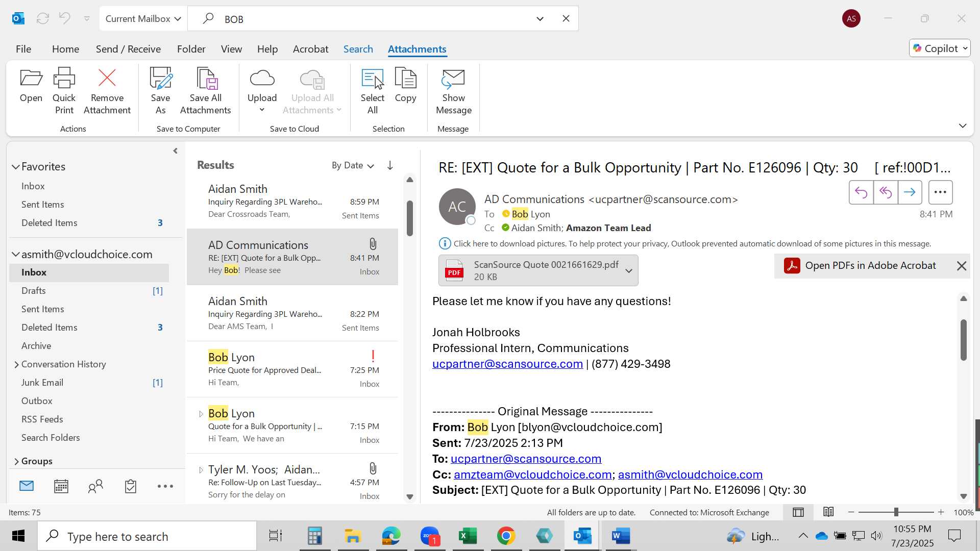Quick Print the attachment
980x551 pixels.
click(64, 91)
